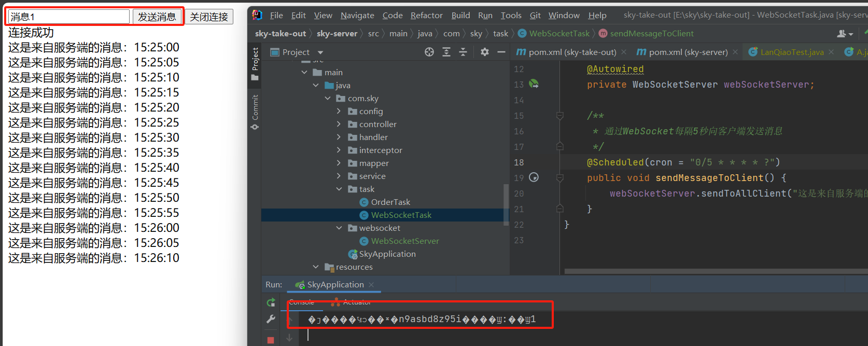Open the Refactor menu
868x346 pixels.
(426, 16)
